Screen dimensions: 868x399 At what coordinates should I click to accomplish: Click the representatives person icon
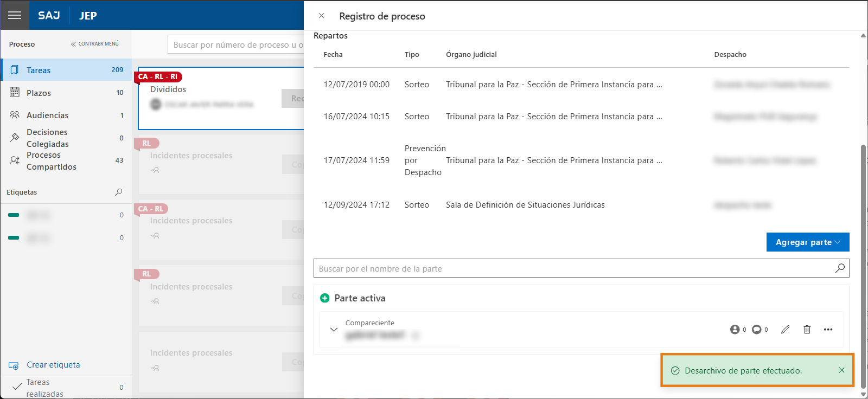coord(735,330)
